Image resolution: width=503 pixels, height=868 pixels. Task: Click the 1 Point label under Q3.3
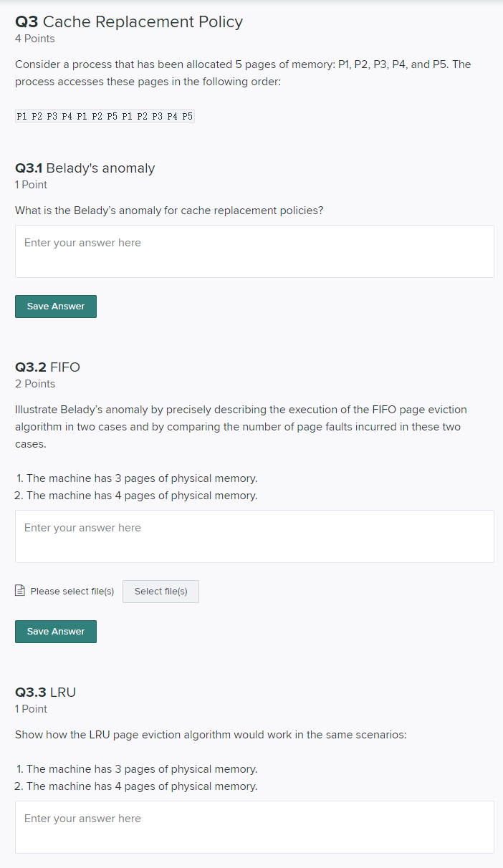(30, 709)
